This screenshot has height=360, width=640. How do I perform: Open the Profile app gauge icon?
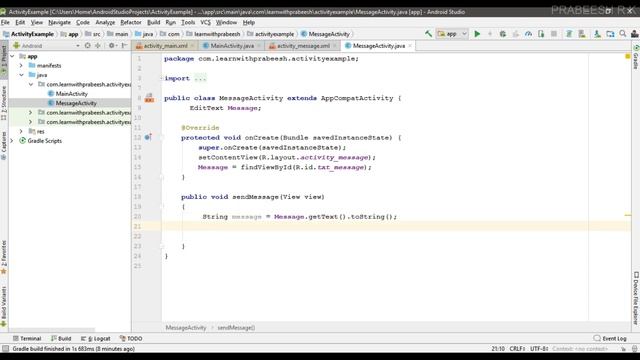tap(528, 34)
